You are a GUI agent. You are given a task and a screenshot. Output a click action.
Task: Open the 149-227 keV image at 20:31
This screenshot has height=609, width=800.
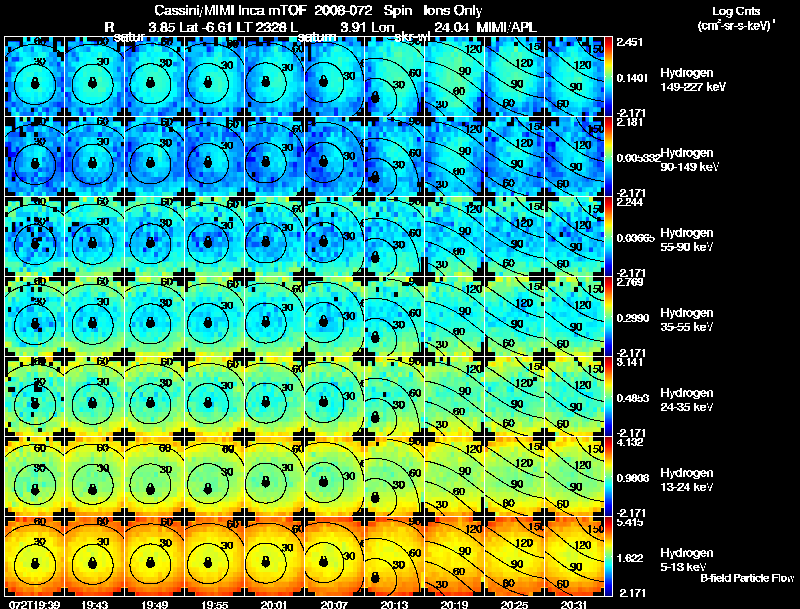point(574,77)
